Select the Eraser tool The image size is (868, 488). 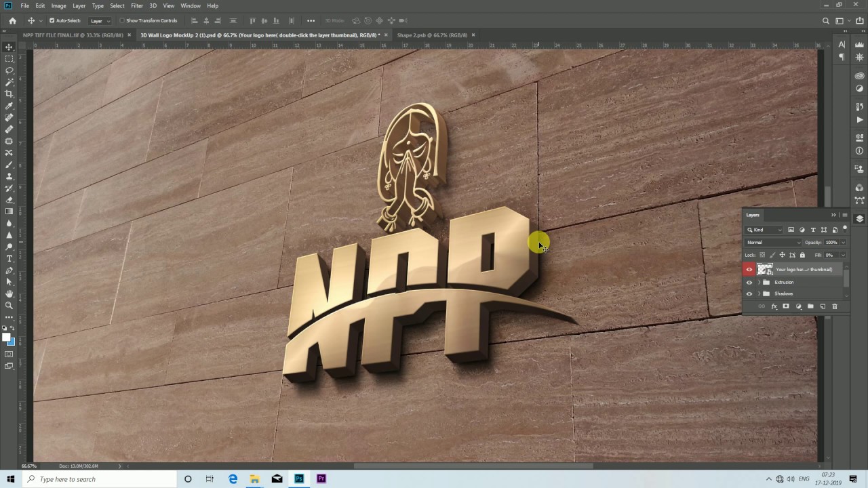click(9, 200)
